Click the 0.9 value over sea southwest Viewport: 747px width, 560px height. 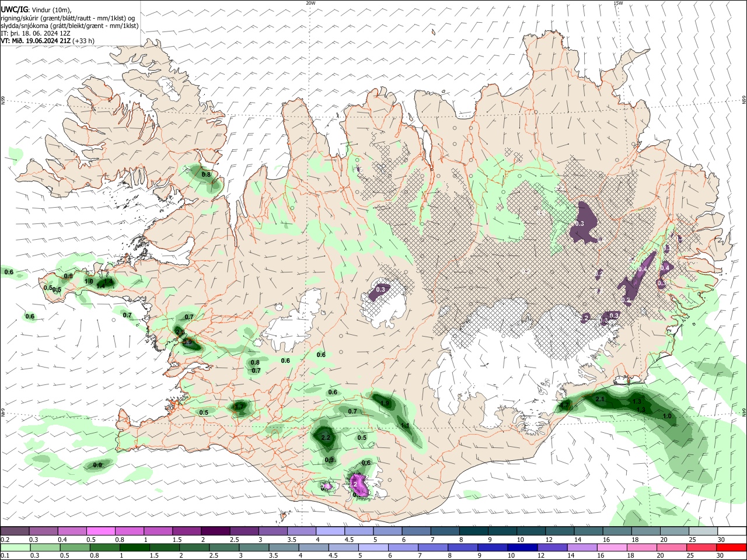pyautogui.click(x=97, y=465)
